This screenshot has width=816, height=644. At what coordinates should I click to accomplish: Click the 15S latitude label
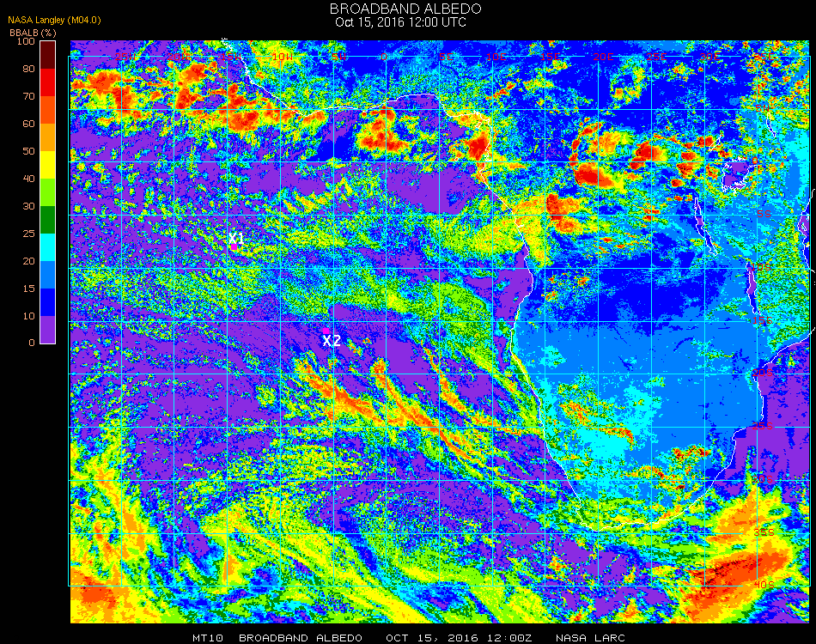point(763,320)
